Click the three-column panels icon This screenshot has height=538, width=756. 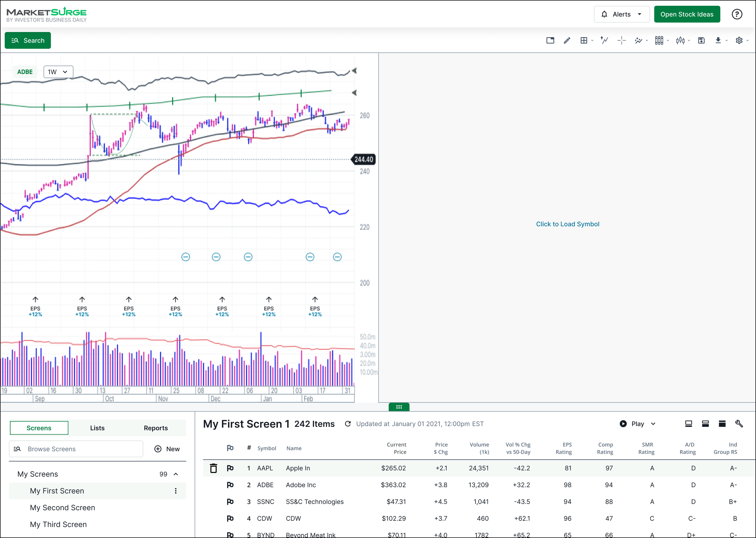coord(659,41)
